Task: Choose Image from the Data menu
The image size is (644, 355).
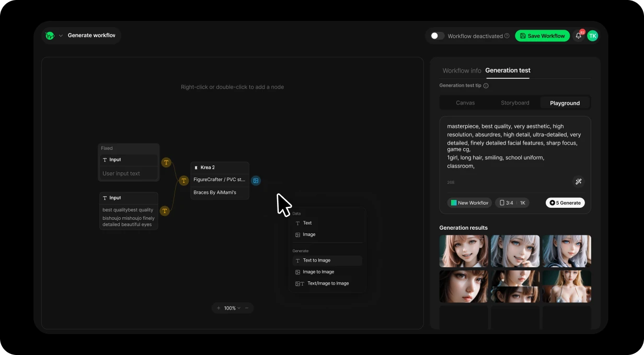Action: tap(327, 234)
